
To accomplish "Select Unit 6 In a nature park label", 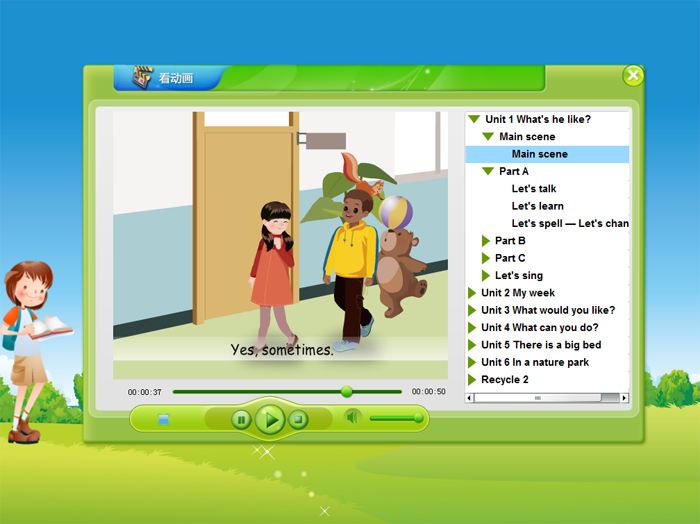I will point(535,362).
